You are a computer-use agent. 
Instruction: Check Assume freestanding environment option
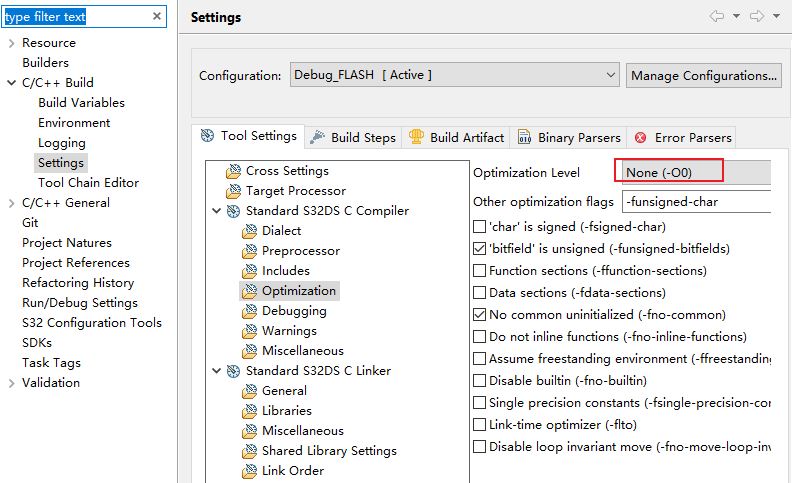tap(479, 359)
